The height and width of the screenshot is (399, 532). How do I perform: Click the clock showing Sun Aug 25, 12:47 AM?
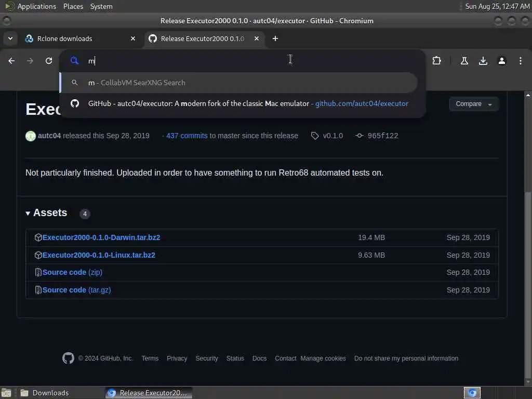[x=497, y=6]
